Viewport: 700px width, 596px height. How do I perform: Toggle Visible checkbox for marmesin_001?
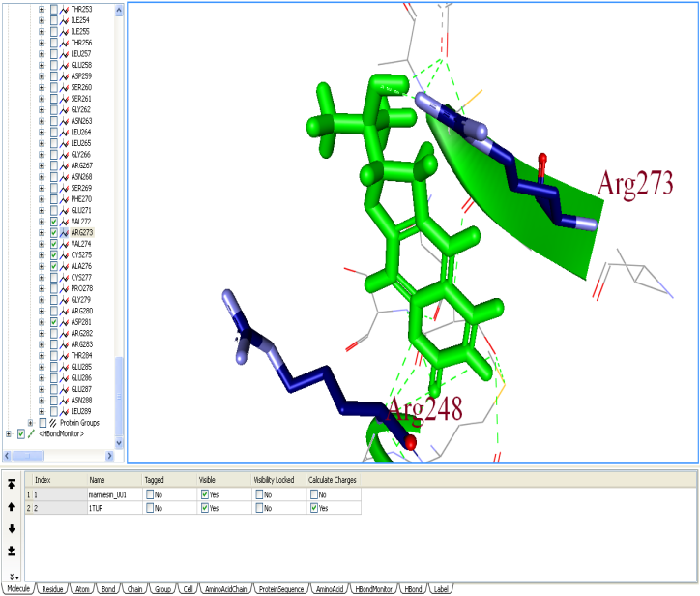point(204,494)
